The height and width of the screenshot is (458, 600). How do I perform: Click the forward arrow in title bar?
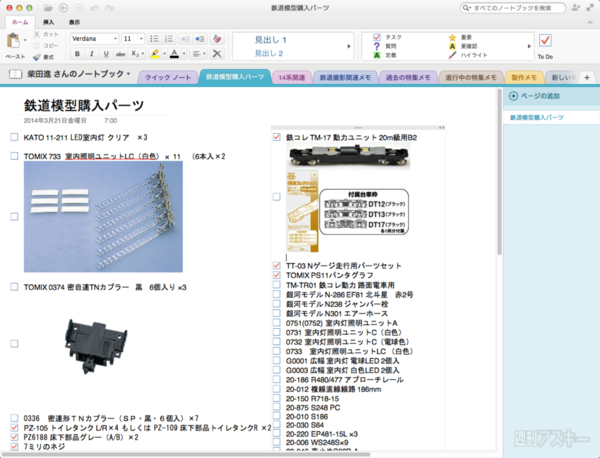(x=79, y=8)
